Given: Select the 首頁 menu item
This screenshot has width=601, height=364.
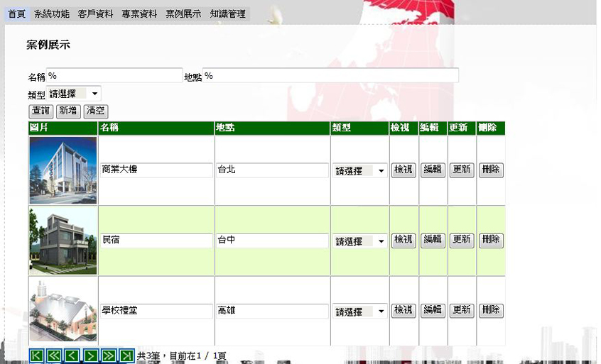Looking at the screenshot, I should pyautogui.click(x=16, y=13).
